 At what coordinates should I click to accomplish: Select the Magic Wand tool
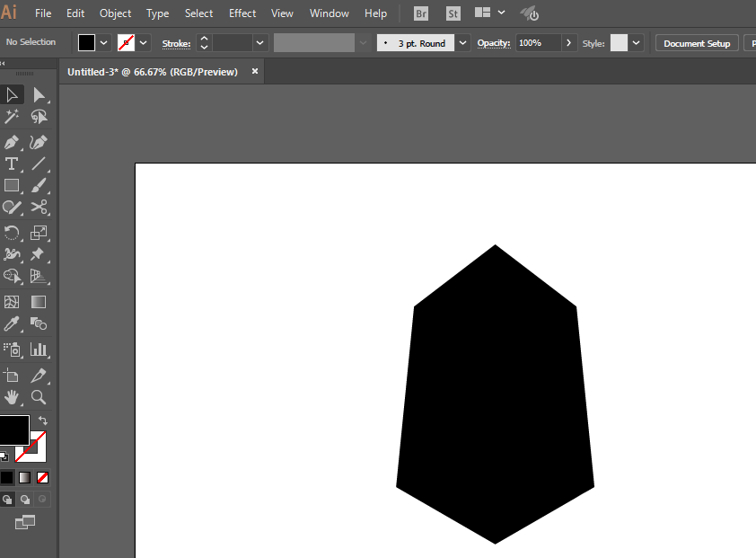pos(12,117)
